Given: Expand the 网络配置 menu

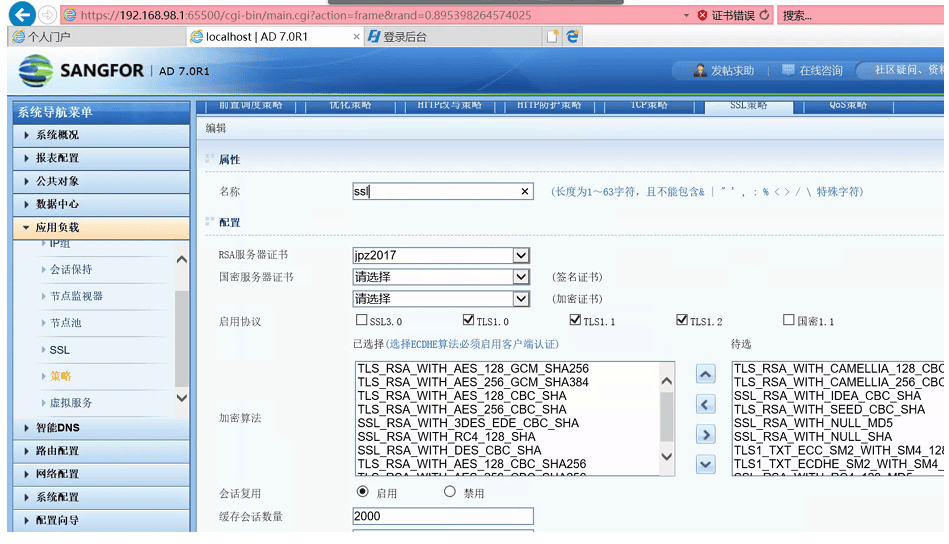Looking at the screenshot, I should 101,474.
